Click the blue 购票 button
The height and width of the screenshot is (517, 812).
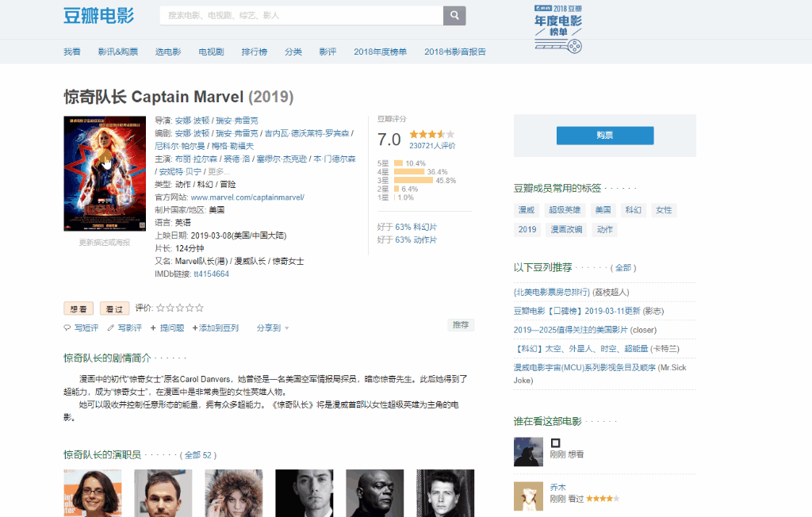point(605,136)
